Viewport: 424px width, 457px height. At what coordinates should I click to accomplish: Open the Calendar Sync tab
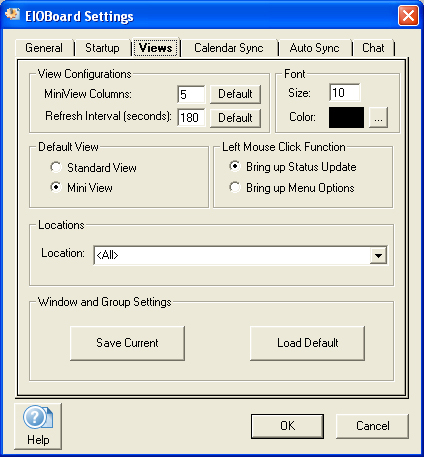(229, 48)
